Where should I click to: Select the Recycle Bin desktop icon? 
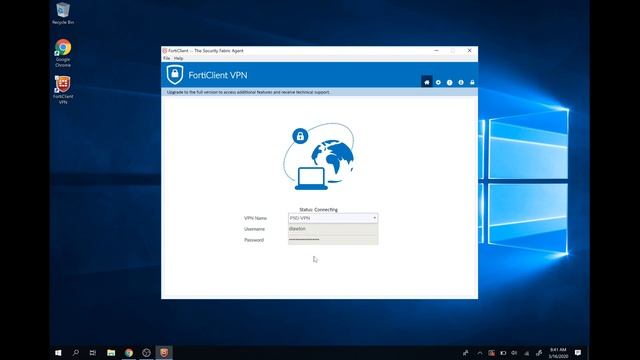[63, 13]
